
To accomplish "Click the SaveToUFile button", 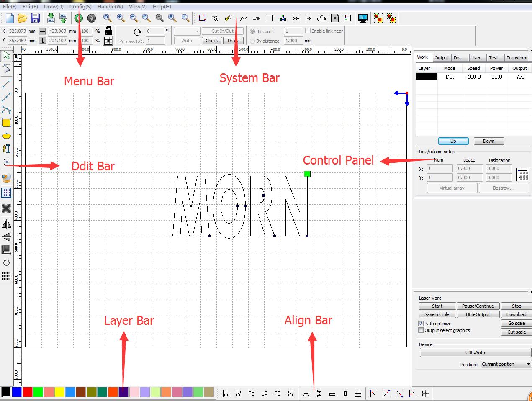I will click(437, 314).
